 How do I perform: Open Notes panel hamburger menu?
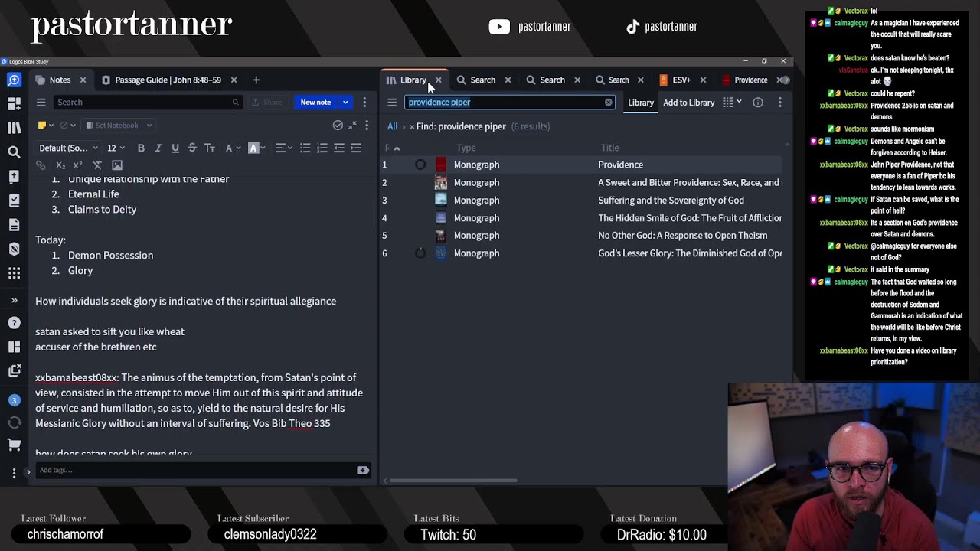(41, 103)
